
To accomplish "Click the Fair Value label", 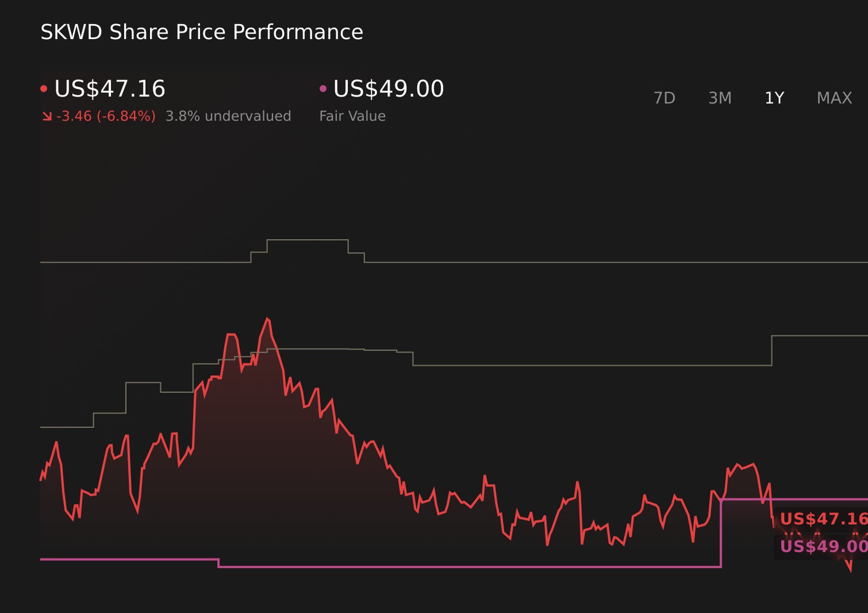I will [x=353, y=116].
